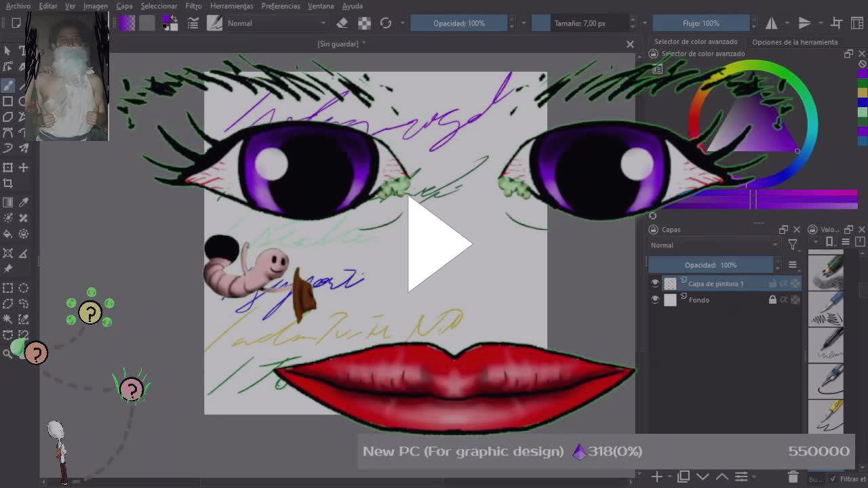Toggle visibility of the Fondo layer
Screen dimensions: 868x488
[655, 300]
